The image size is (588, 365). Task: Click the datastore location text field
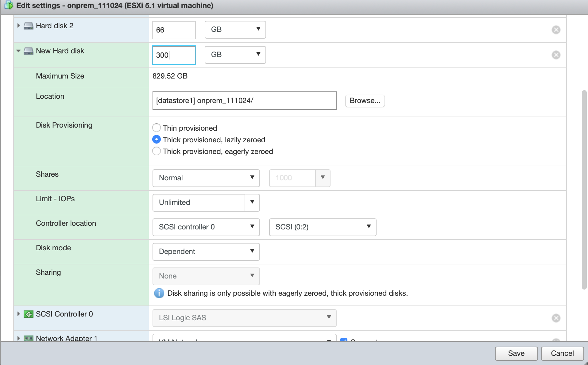pos(245,101)
